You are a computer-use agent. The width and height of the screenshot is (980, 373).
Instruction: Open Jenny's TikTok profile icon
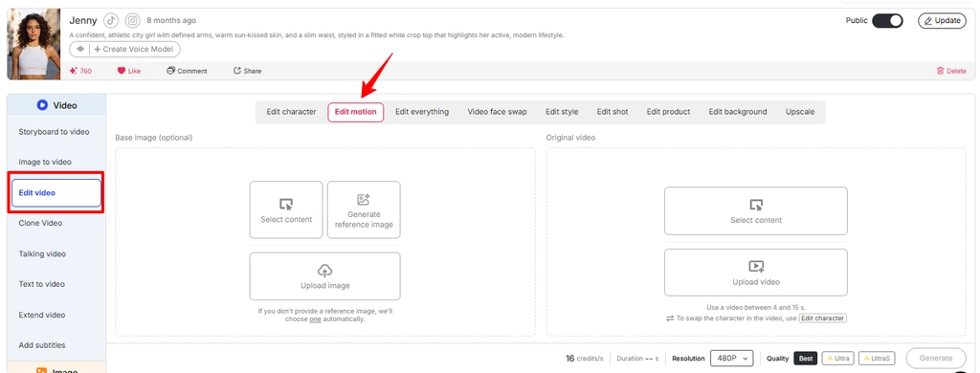coord(111,20)
